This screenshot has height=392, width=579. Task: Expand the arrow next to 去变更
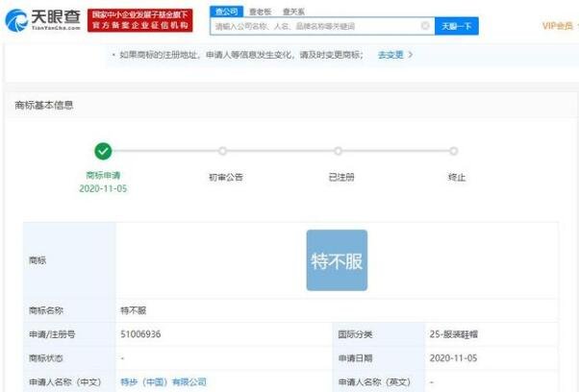click(x=411, y=55)
